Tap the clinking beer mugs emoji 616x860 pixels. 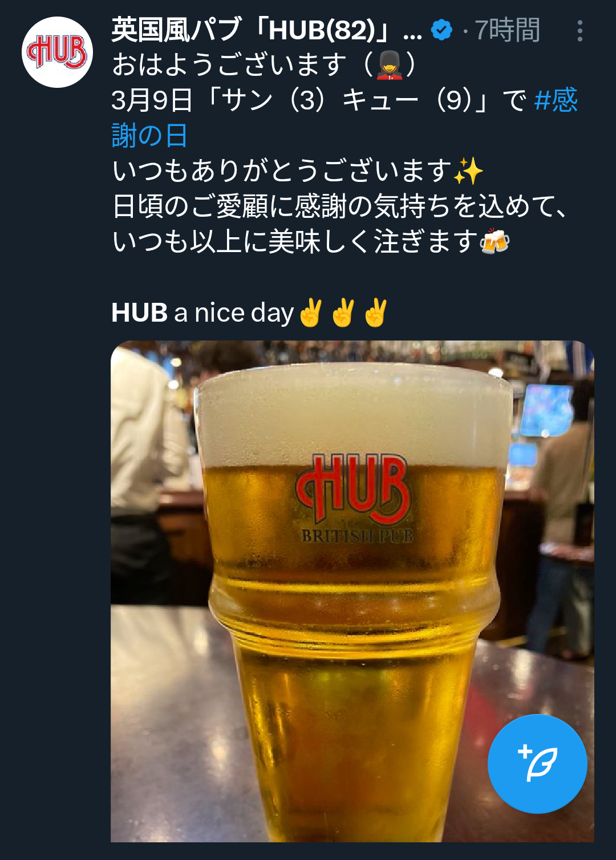495,241
